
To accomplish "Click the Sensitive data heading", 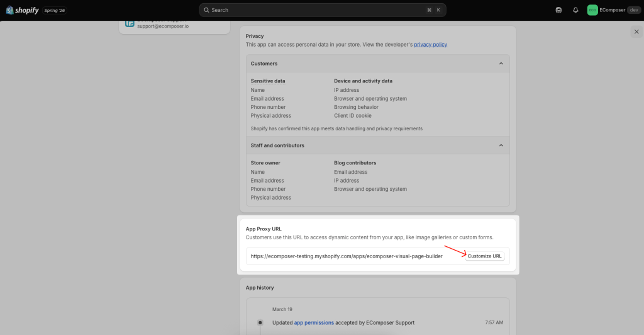I will pos(268,81).
